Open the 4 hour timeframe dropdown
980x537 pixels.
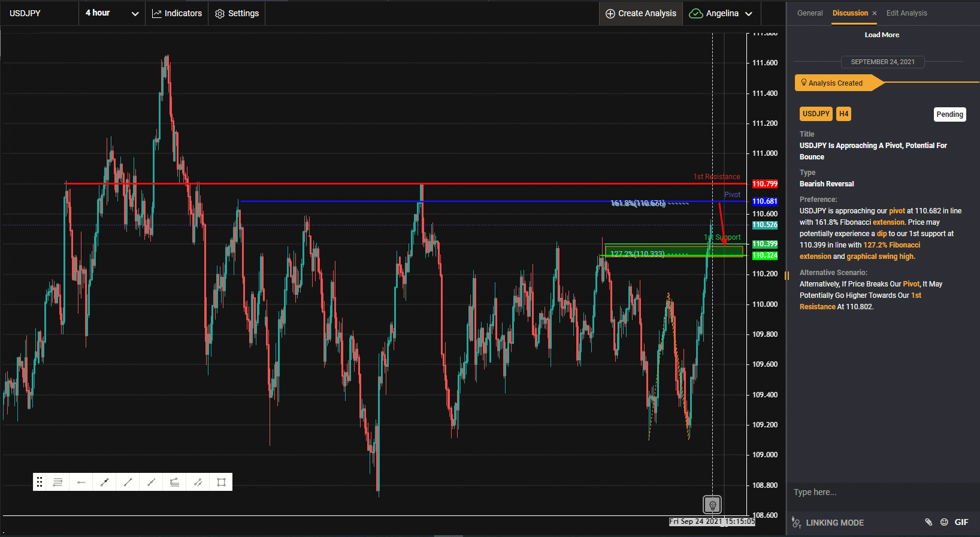click(x=112, y=13)
